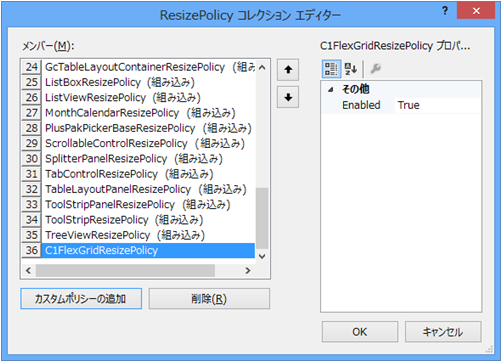
Task: Click the 削除(R) button
Action: [209, 299]
